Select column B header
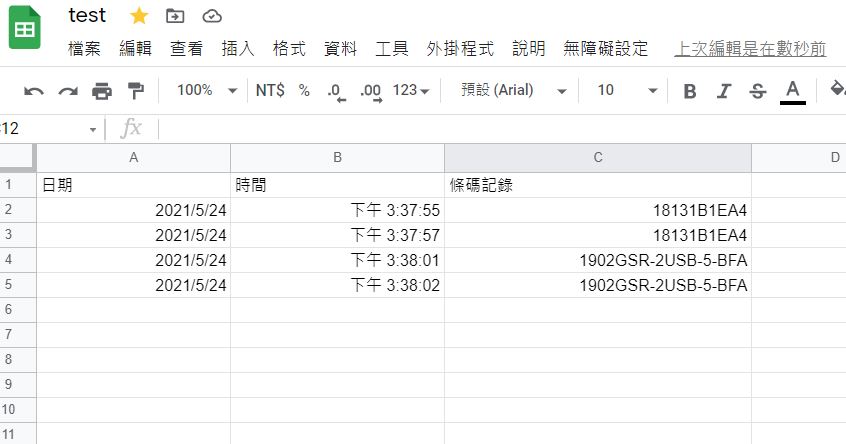The image size is (846, 444). (x=337, y=158)
